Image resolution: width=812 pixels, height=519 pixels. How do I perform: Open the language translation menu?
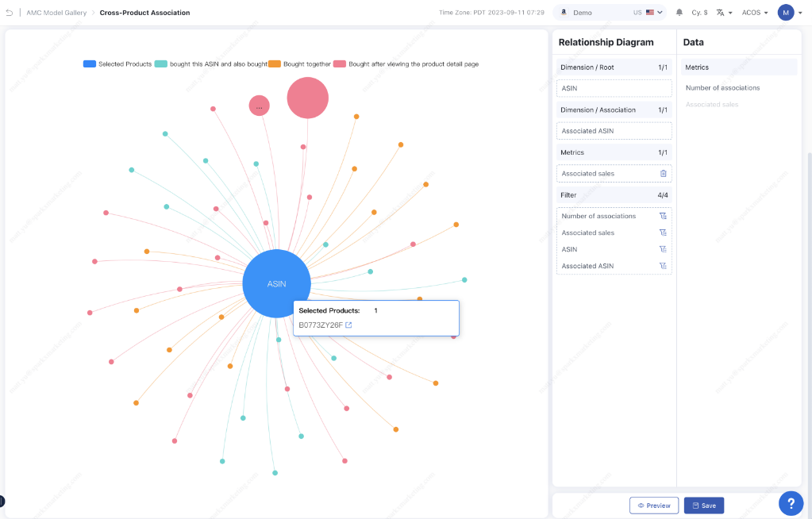pyautogui.click(x=724, y=13)
